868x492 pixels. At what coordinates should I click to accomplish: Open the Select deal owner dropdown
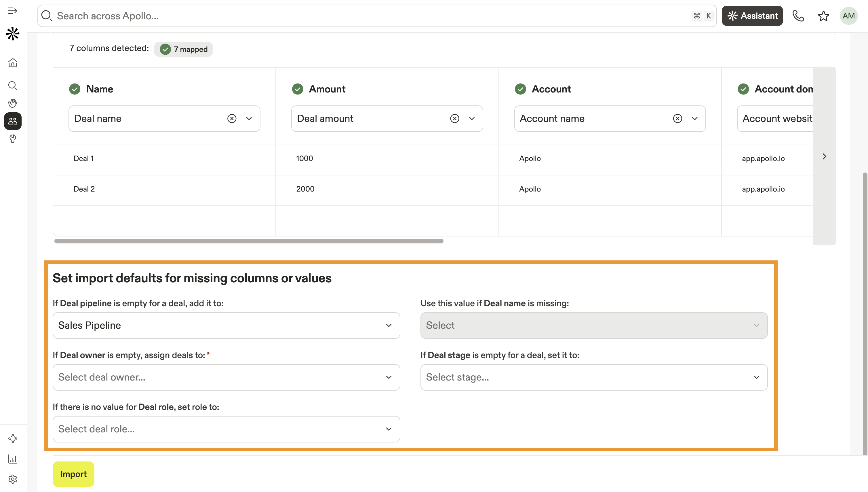(226, 377)
